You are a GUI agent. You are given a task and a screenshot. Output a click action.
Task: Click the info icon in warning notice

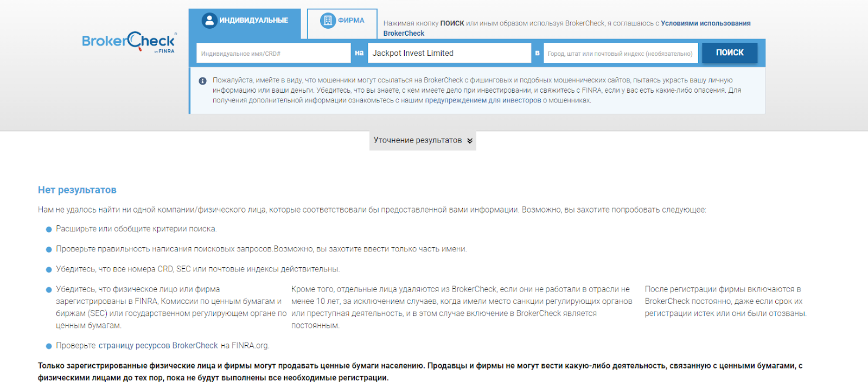(x=202, y=81)
